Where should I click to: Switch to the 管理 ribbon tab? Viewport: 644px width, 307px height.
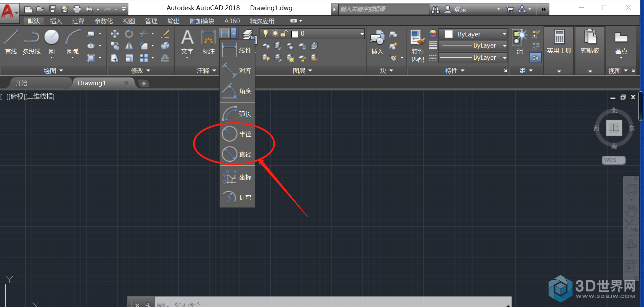point(151,21)
